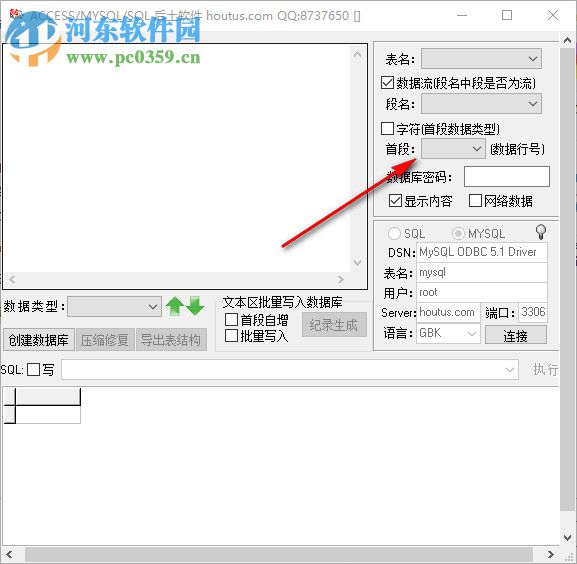This screenshot has height=564, width=577.
Task: Click the 用户 field containing root
Action: pyautogui.click(x=482, y=292)
